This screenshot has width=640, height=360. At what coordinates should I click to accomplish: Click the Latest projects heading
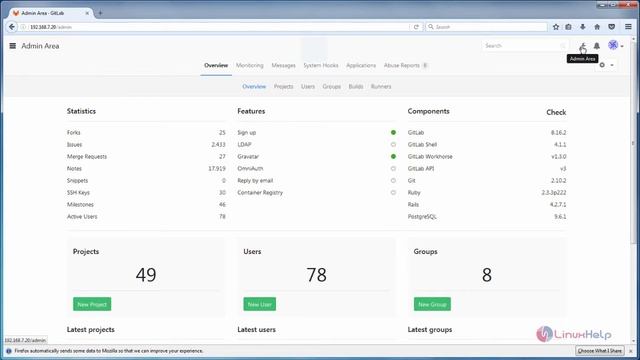pos(91,329)
